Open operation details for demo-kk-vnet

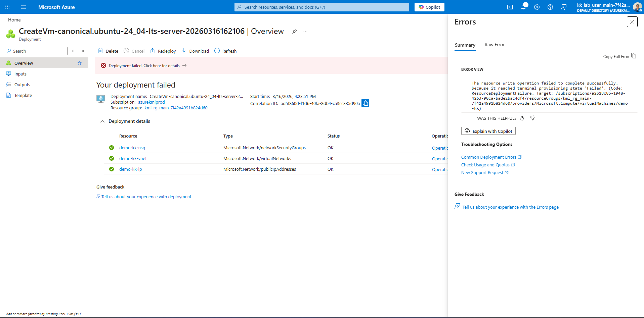(x=440, y=159)
